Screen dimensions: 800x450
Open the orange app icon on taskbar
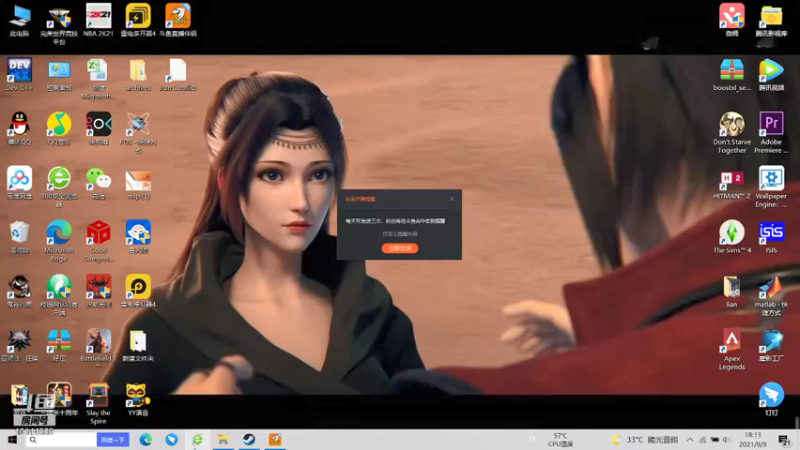275,440
